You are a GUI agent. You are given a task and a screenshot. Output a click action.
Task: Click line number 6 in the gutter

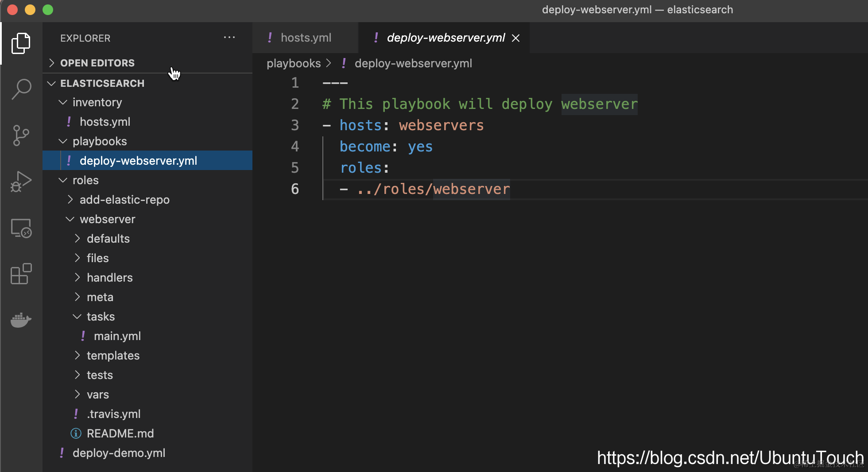(295, 189)
